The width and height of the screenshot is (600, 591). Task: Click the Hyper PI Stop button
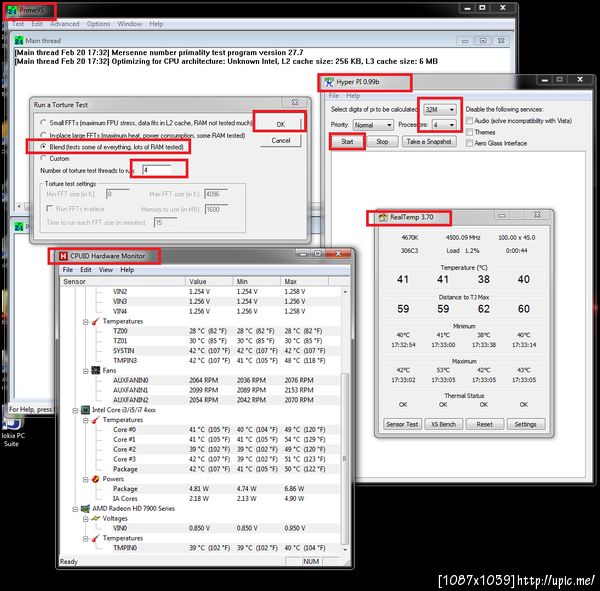382,142
